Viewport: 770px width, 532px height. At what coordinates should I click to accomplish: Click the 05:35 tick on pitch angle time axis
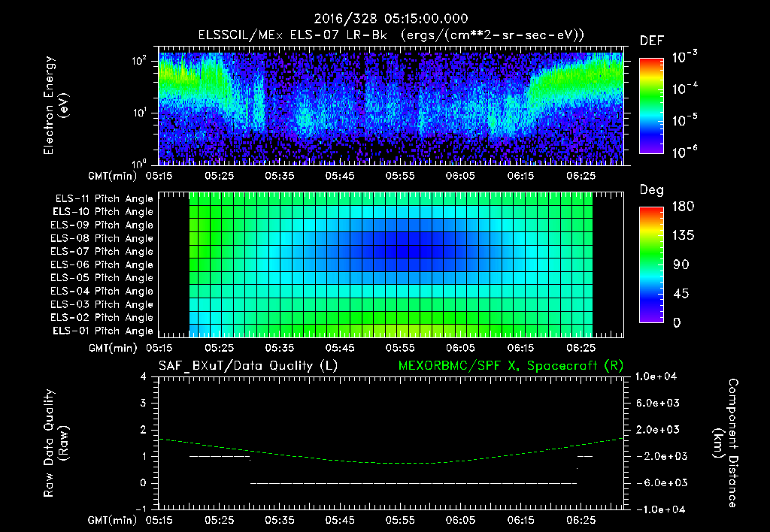point(280,348)
